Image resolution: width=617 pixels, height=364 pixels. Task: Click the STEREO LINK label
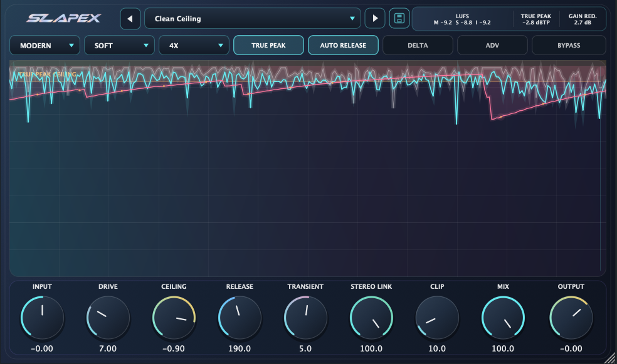pos(371,286)
